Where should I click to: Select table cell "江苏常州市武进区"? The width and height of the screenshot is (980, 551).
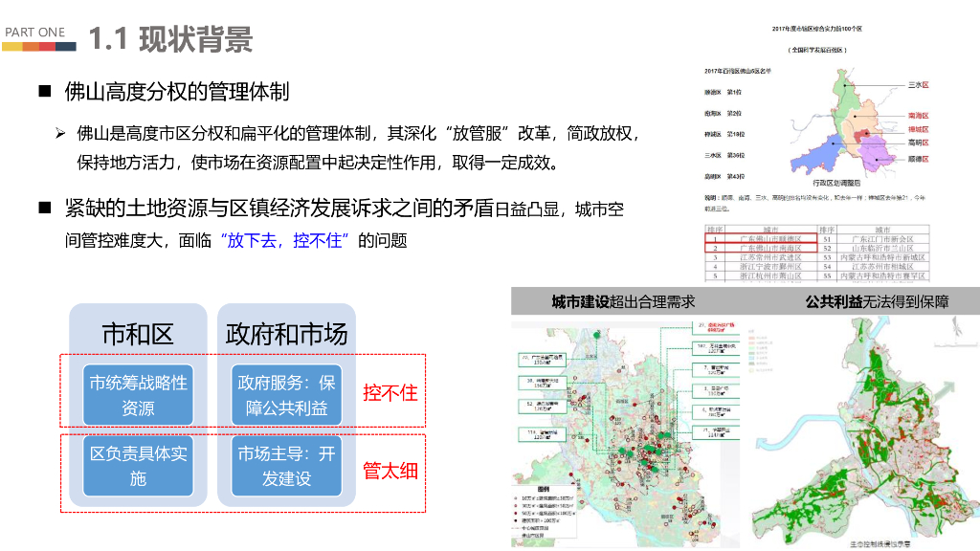[770, 257]
